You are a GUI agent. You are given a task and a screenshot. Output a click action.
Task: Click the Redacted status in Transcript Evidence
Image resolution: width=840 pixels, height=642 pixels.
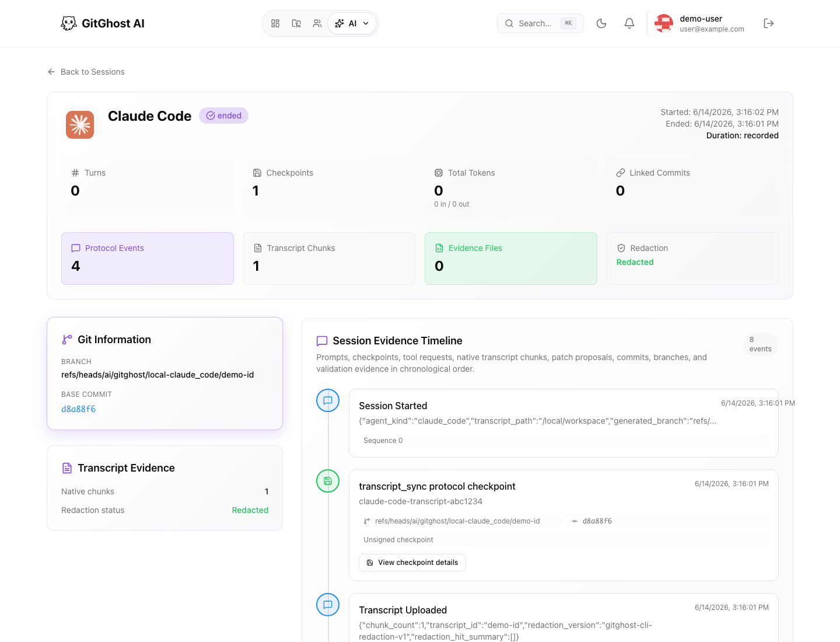coord(250,510)
